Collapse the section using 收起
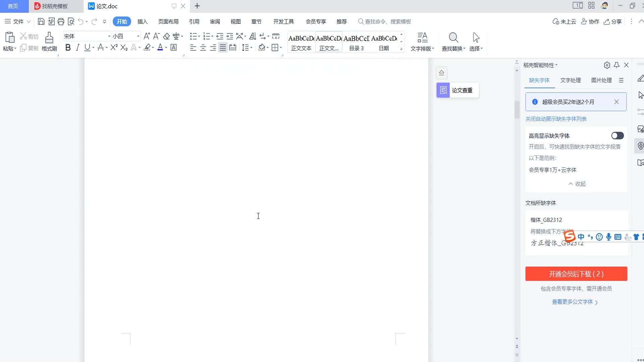Image resolution: width=644 pixels, height=362 pixels. [x=577, y=184]
